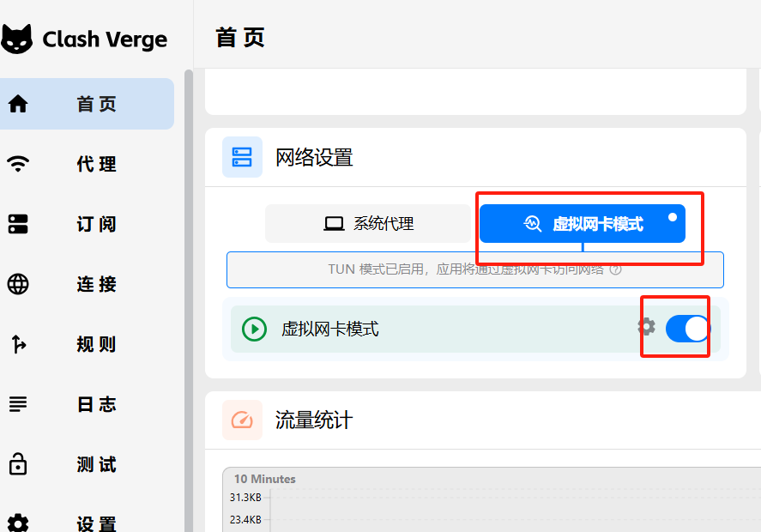Open the 测试 test page
The image size is (761, 532).
(x=87, y=464)
